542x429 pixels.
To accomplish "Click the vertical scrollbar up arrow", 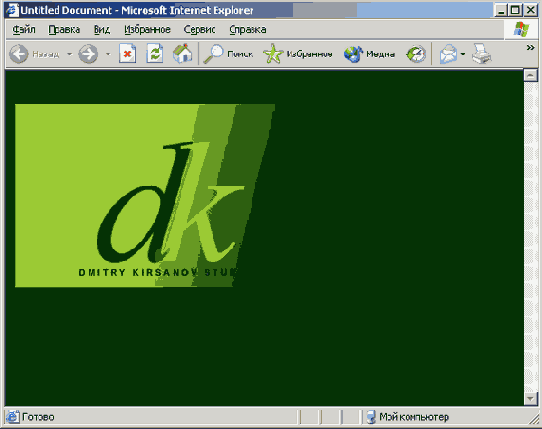I will tap(531, 75).
